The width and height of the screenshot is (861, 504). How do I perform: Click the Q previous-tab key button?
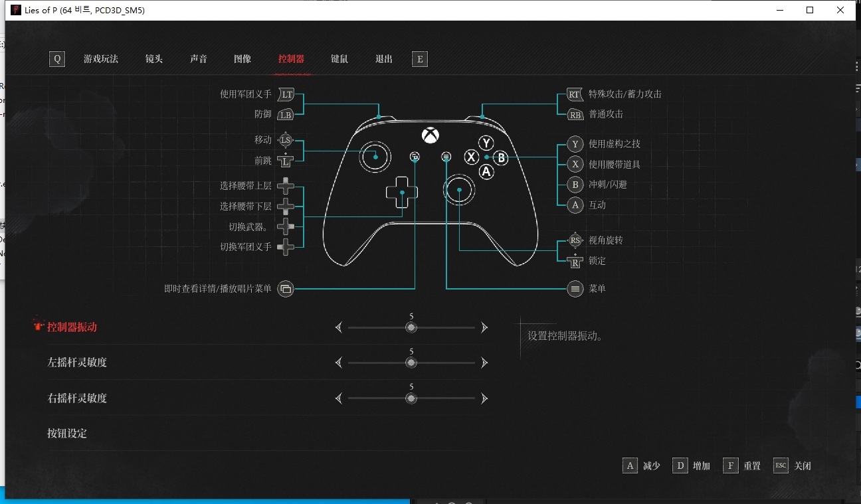[x=57, y=59]
